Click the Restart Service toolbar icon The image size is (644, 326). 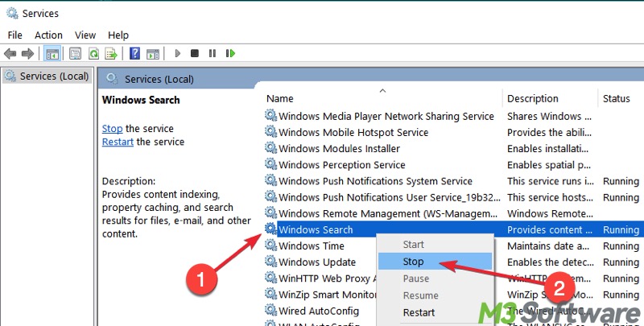coord(230,53)
